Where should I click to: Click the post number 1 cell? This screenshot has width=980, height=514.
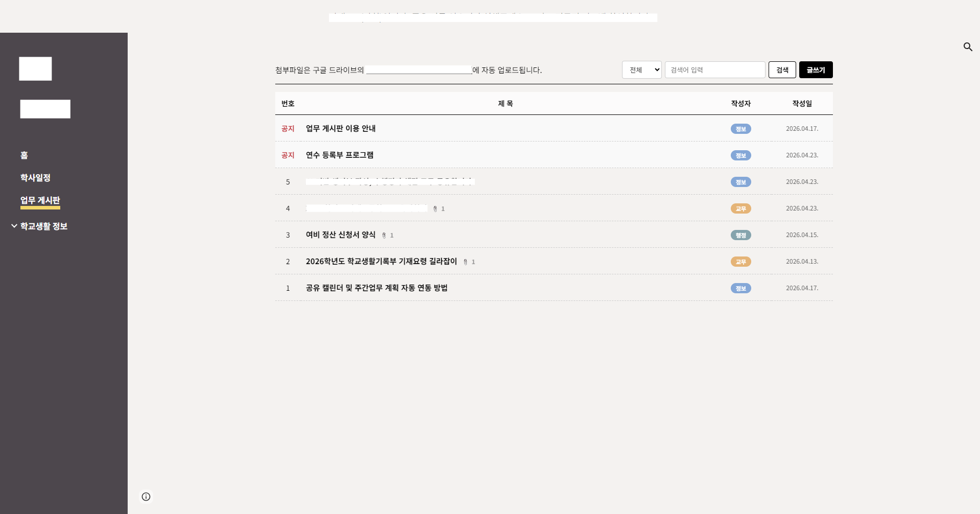point(288,288)
